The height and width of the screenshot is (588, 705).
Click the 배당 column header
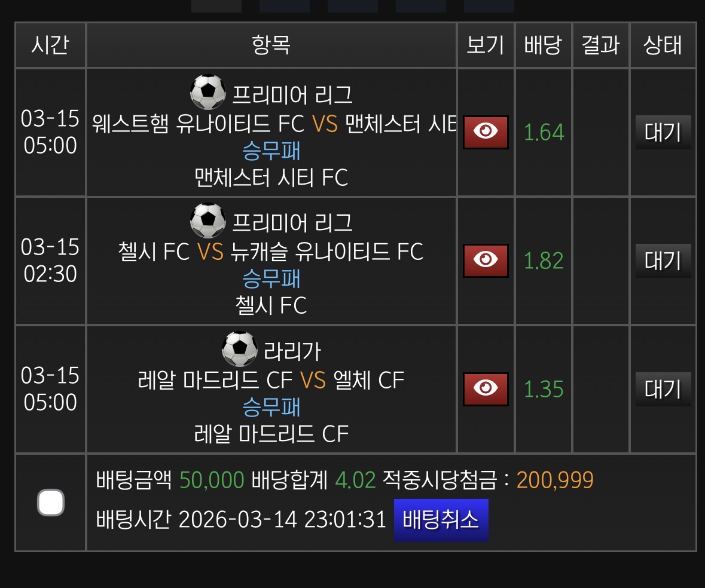click(543, 45)
